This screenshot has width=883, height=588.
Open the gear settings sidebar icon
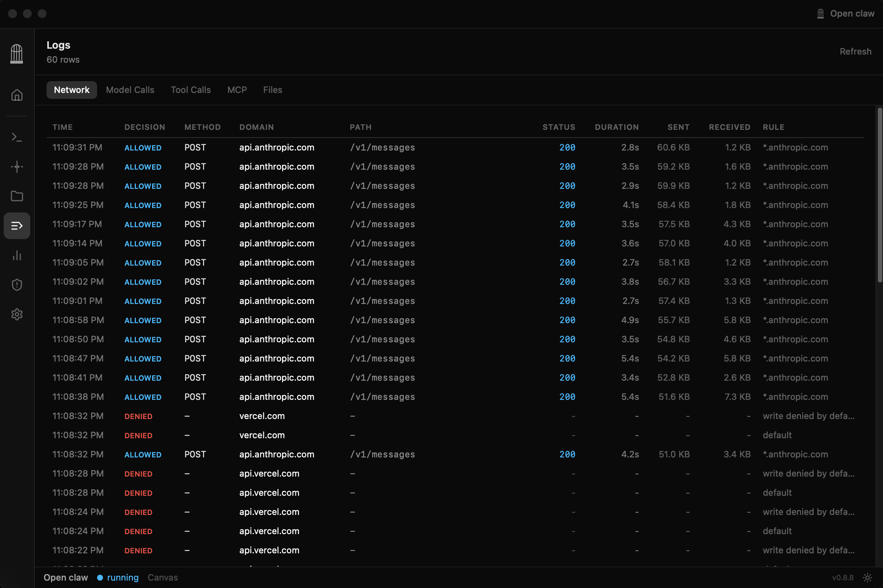tap(17, 314)
